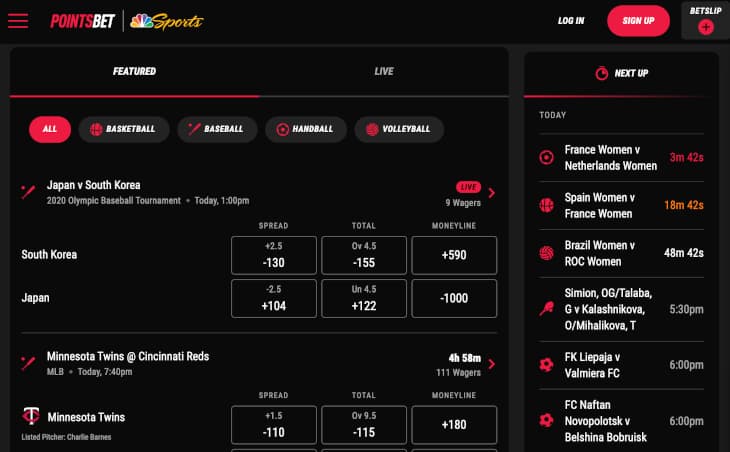This screenshot has height=452, width=730.
Task: Click '2020 Olympic Baseball Tournament' text
Action: click(x=114, y=201)
